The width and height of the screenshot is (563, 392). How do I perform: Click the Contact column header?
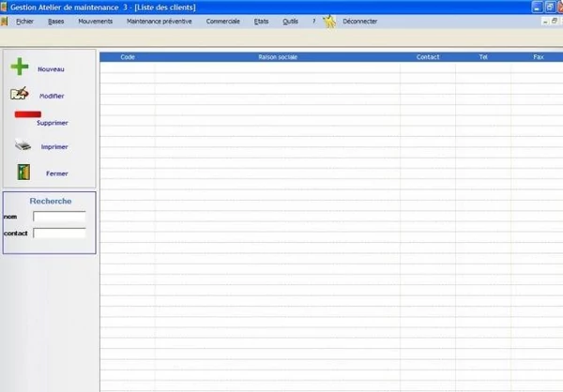[x=428, y=57]
